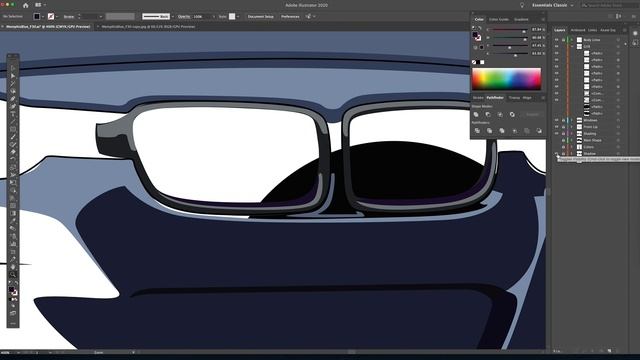This screenshot has height=360, width=640.
Task: Expand the Windows layer
Action: [572, 120]
